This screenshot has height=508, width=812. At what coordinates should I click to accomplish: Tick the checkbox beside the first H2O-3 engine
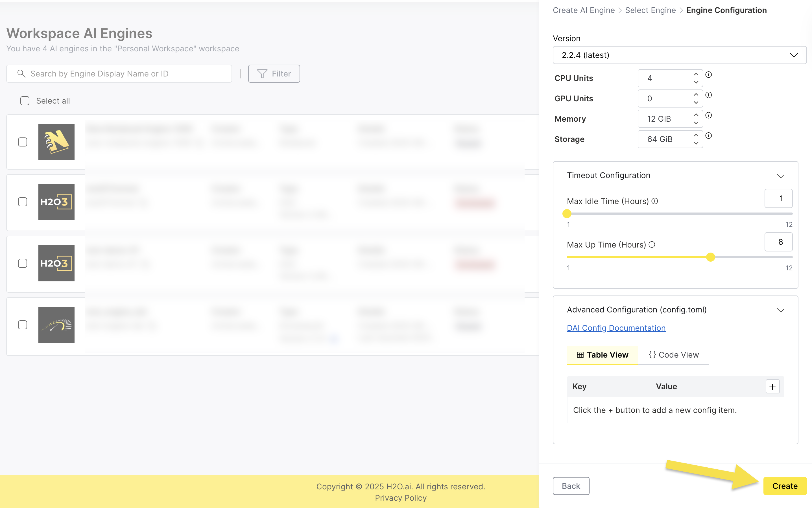pyautogui.click(x=23, y=202)
